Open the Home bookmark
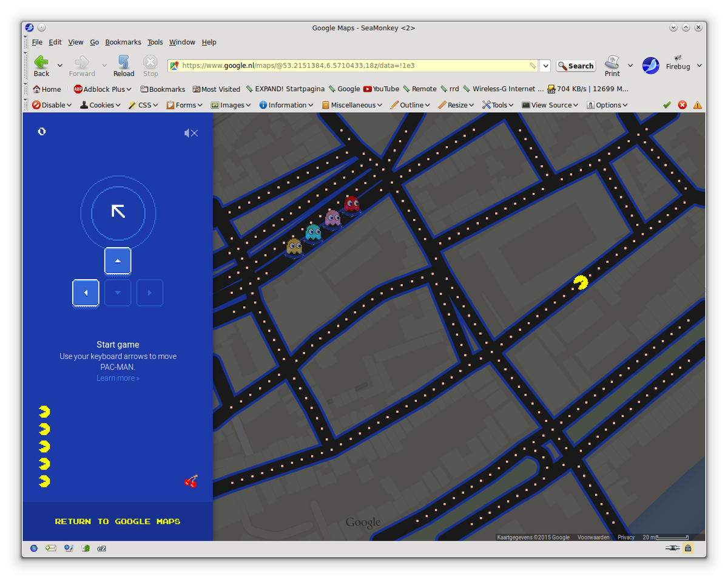 click(x=47, y=89)
